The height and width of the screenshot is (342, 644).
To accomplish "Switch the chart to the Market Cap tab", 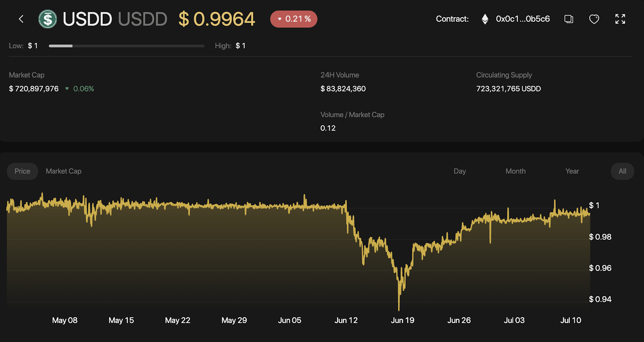I will (x=64, y=171).
